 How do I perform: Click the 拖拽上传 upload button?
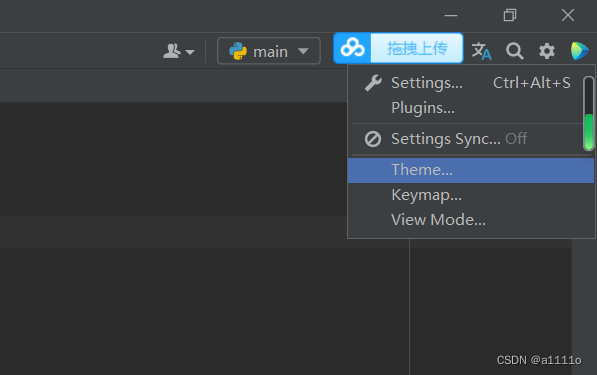(417, 48)
